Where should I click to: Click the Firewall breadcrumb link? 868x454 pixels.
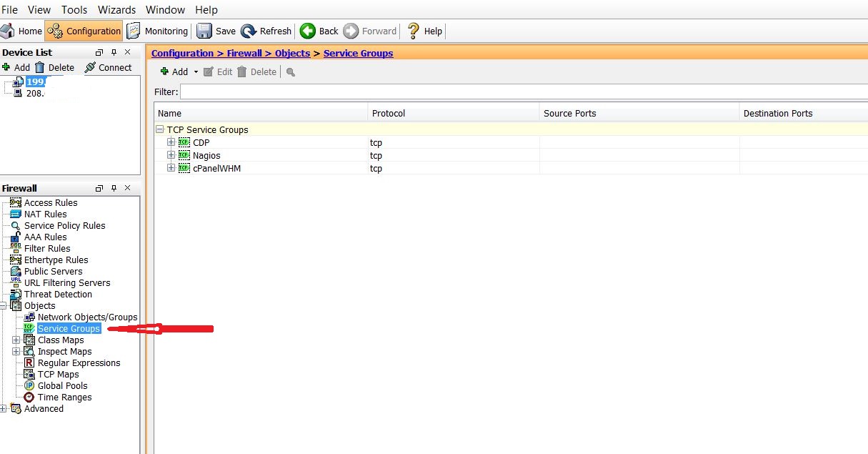(244, 53)
